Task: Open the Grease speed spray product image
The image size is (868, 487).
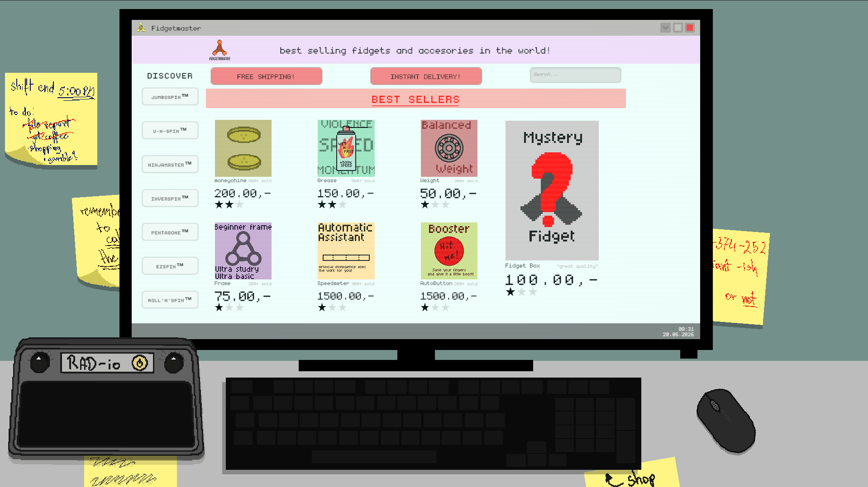Action: tap(346, 148)
